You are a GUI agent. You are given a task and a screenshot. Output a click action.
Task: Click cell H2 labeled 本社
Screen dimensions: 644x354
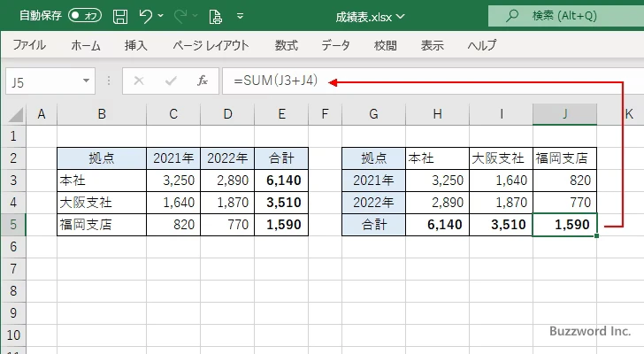(x=437, y=158)
